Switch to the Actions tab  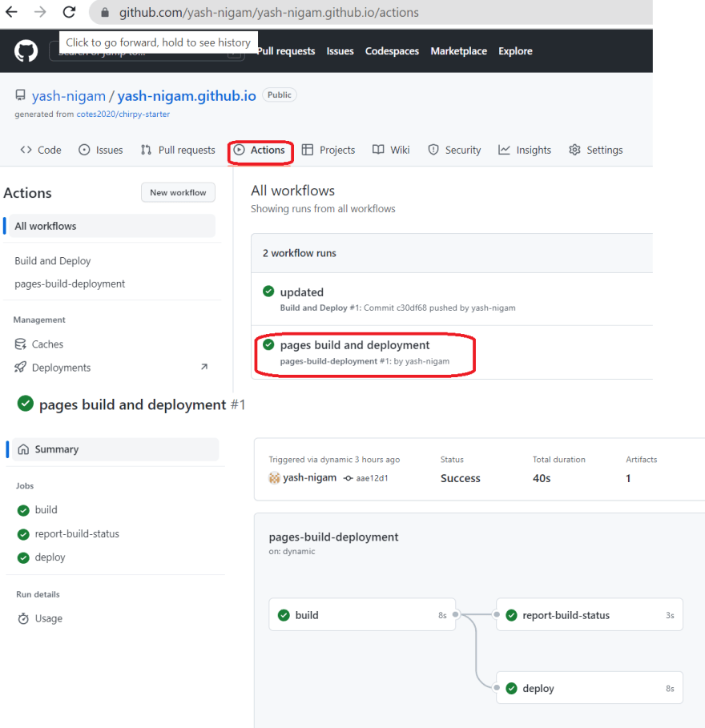pos(259,150)
